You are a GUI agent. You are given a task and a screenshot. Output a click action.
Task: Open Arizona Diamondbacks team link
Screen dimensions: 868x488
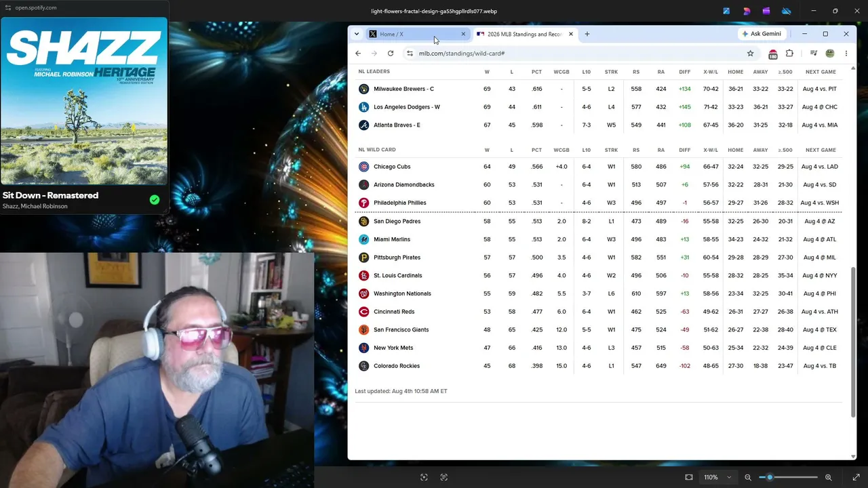pos(404,185)
